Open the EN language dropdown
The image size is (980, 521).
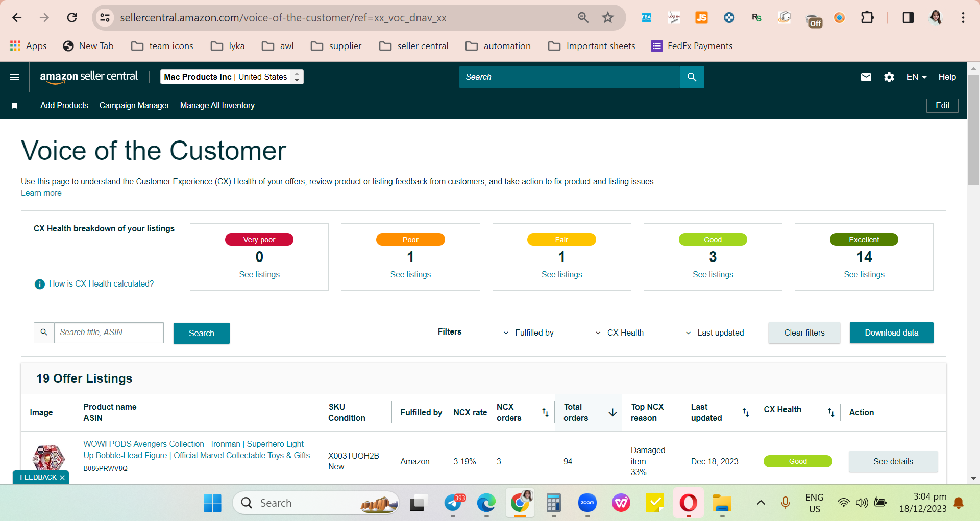coord(916,77)
